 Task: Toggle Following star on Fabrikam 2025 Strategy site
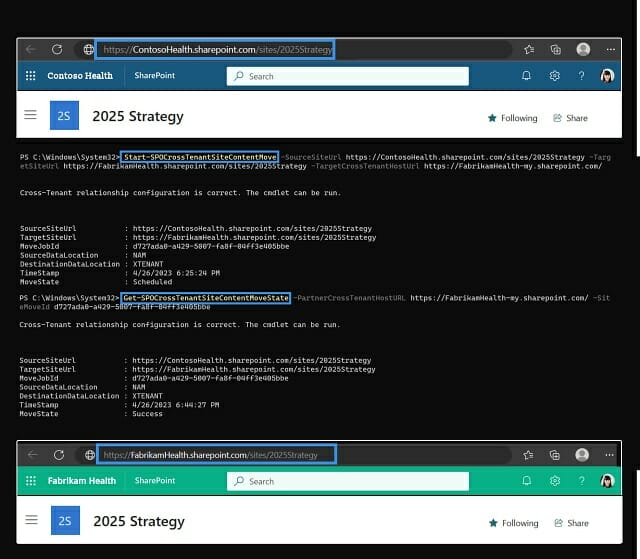[492, 523]
